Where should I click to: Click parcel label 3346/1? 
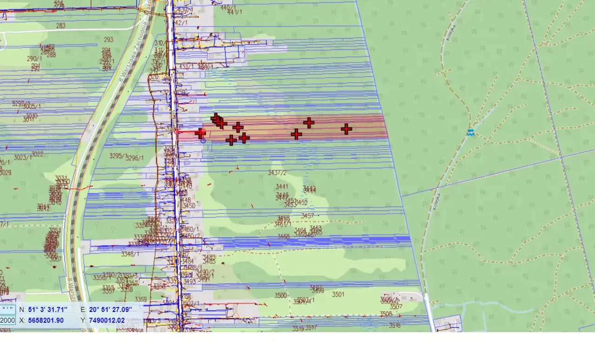tap(130, 254)
